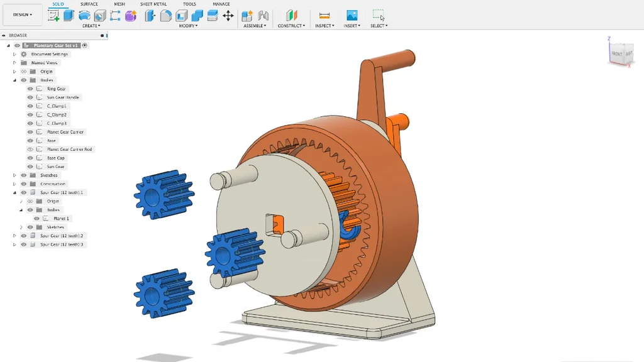This screenshot has width=644, height=362.
Task: Click the Joint icon
Action: tap(263, 16)
